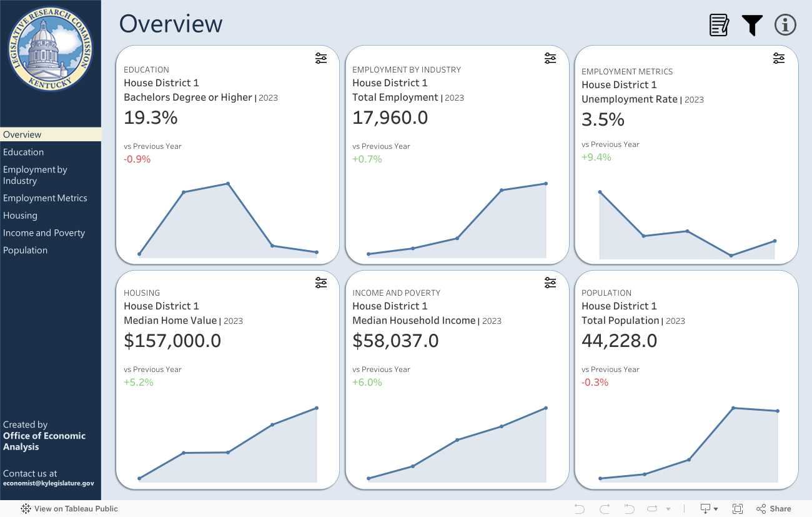The height and width of the screenshot is (517, 812).
Task: Click the black funnel filter icon
Action: coord(752,25)
